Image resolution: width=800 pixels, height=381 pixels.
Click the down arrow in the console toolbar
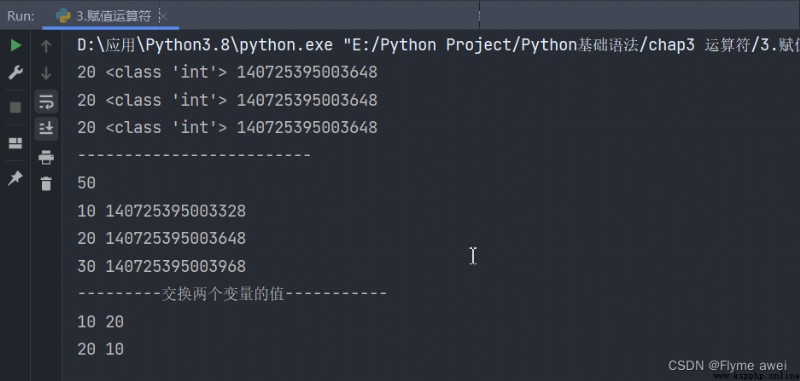[x=46, y=73]
